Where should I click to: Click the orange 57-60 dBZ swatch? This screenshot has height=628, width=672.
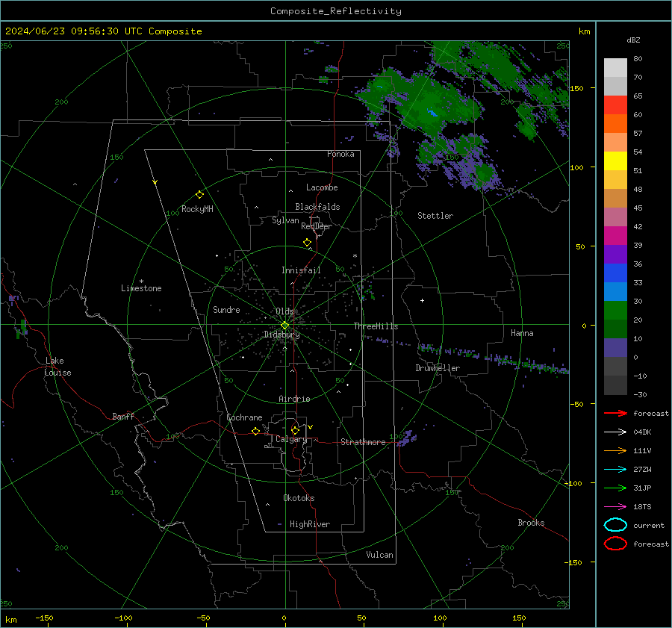pos(615,124)
